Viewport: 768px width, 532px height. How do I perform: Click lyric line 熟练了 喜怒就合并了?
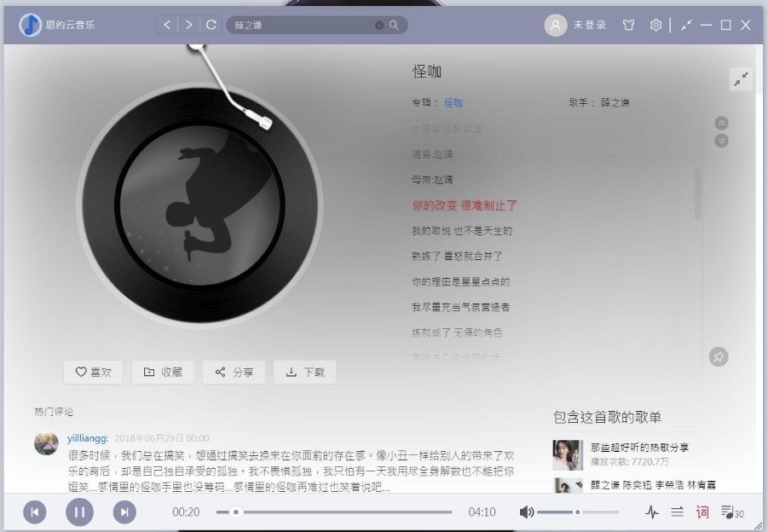[457, 257]
